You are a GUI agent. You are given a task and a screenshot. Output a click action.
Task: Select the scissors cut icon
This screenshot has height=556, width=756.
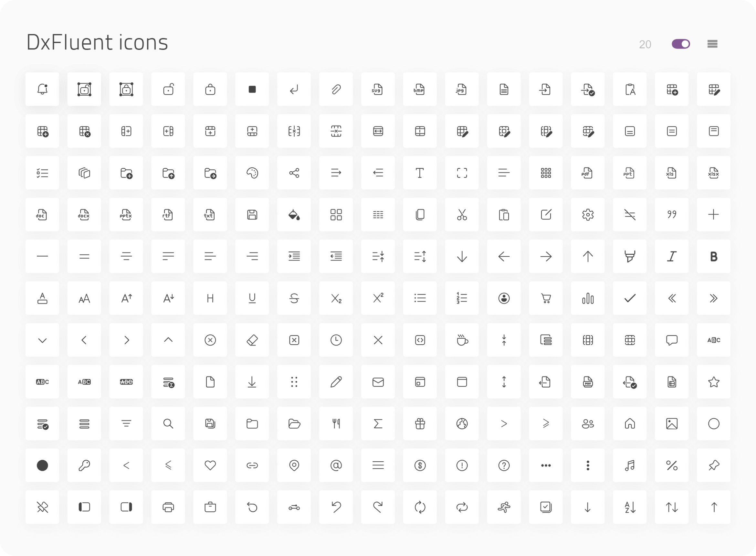tap(462, 215)
